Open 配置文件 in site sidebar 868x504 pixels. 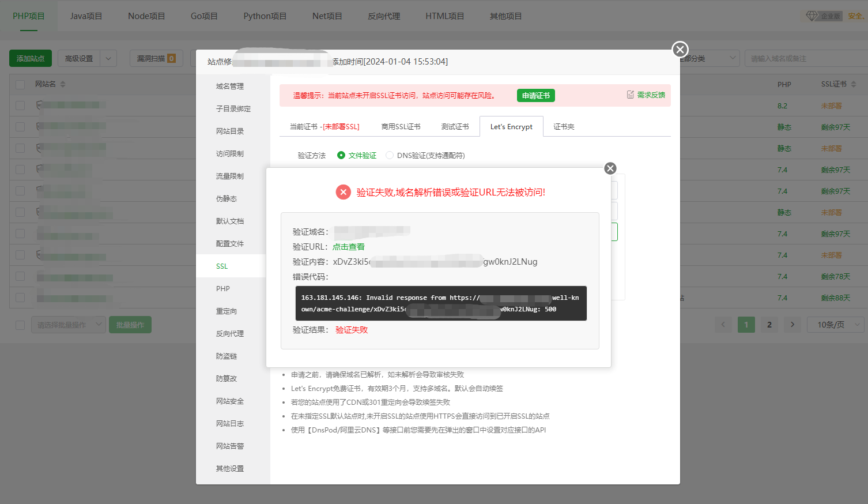pos(230,243)
